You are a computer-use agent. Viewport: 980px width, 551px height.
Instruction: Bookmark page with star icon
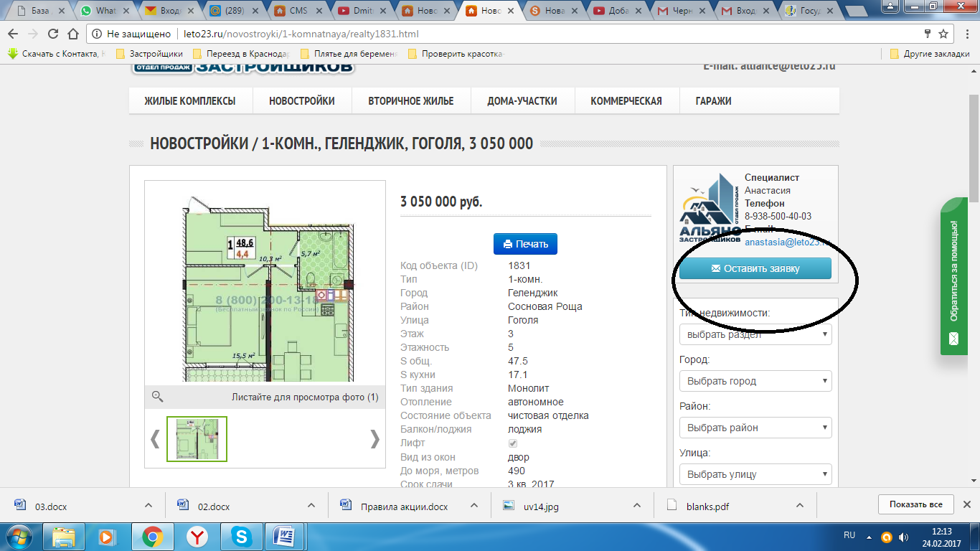pyautogui.click(x=945, y=34)
